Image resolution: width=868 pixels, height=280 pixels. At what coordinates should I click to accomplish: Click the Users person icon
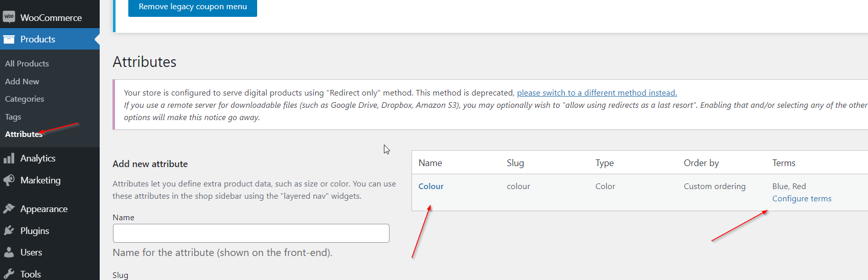(9, 252)
